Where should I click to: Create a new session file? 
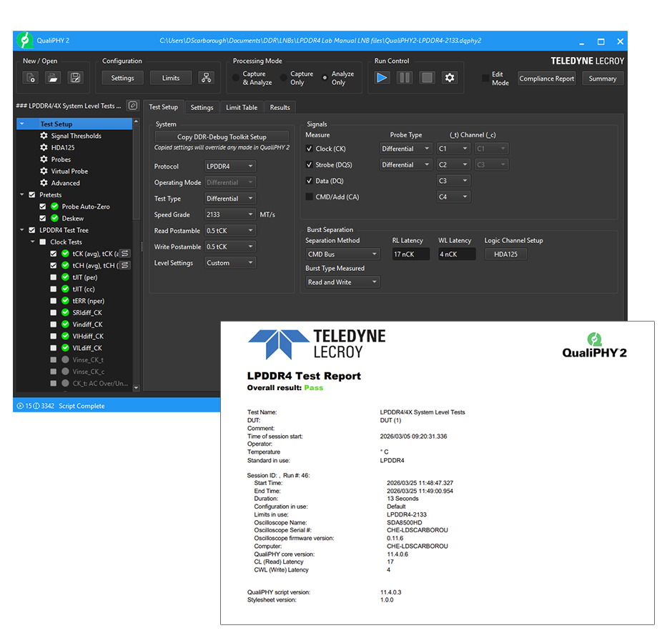pos(30,78)
